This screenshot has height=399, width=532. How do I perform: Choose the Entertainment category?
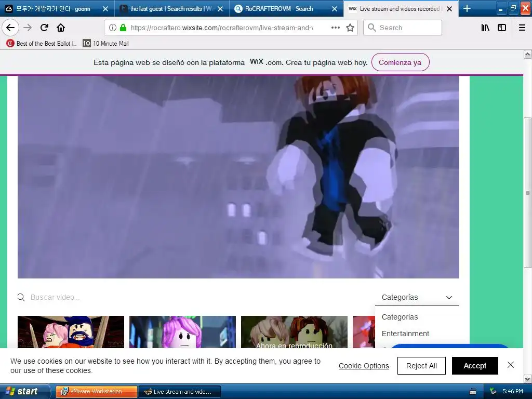[405, 334]
